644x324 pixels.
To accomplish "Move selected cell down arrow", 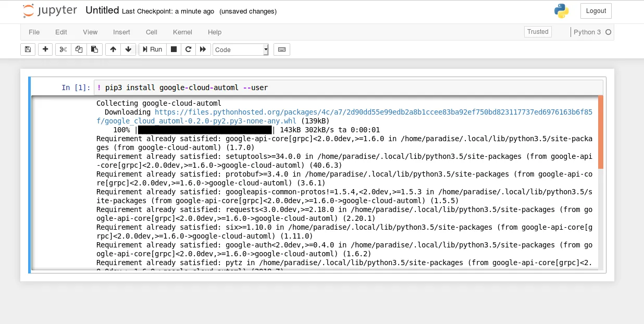I will coord(128,49).
